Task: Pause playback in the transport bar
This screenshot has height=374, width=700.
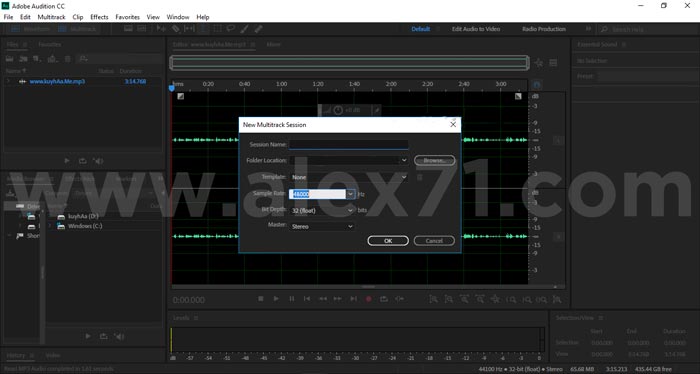Action: point(292,299)
